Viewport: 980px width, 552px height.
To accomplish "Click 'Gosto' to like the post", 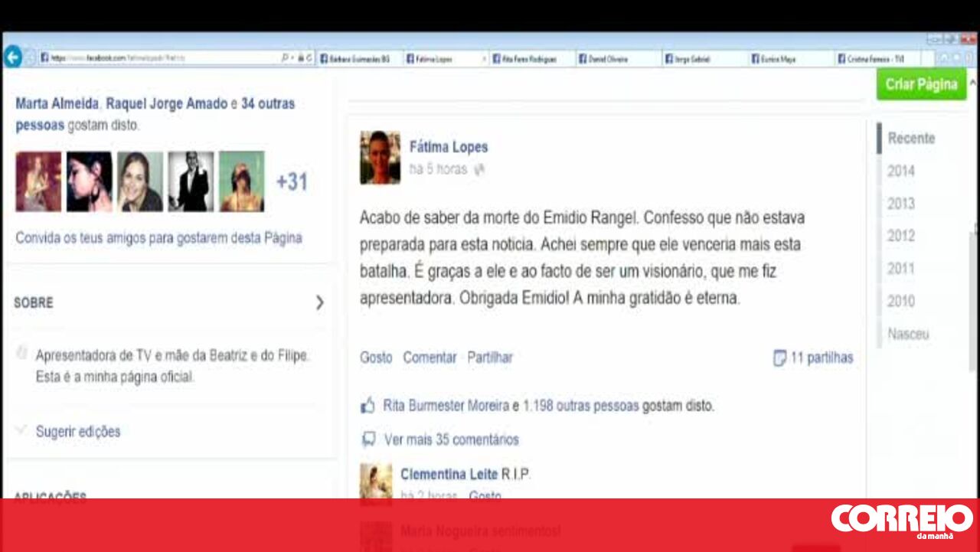I will (x=375, y=358).
